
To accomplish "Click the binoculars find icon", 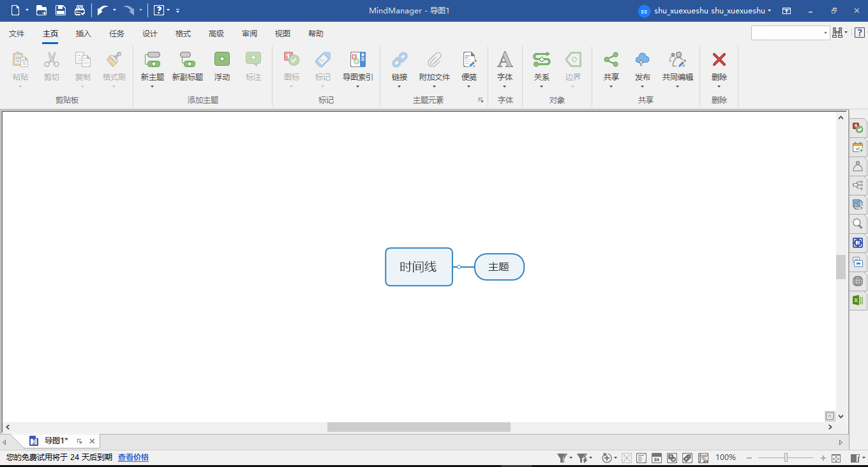I will [x=837, y=33].
